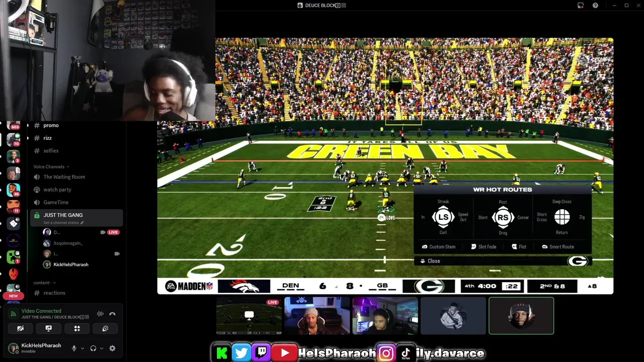Choose Flat hot route option

point(519,247)
